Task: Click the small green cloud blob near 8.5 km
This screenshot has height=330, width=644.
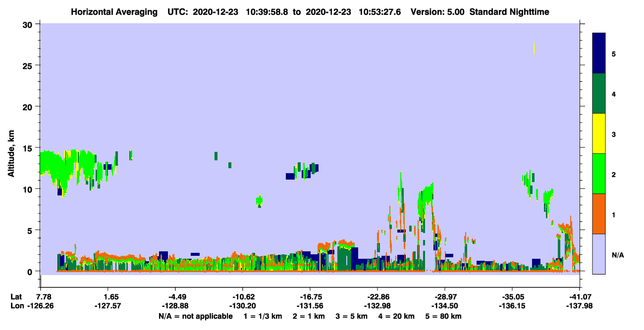Action: 259,201
